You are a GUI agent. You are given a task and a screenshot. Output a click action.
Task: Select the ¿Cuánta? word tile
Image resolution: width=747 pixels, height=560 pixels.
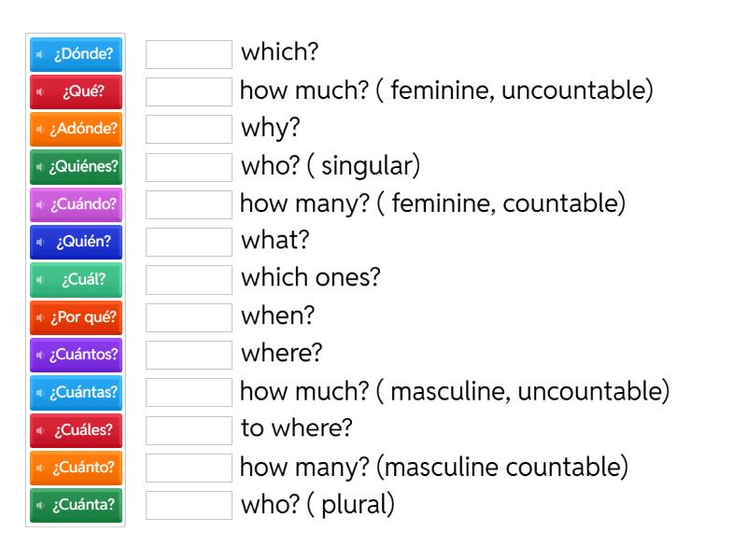[x=76, y=505]
